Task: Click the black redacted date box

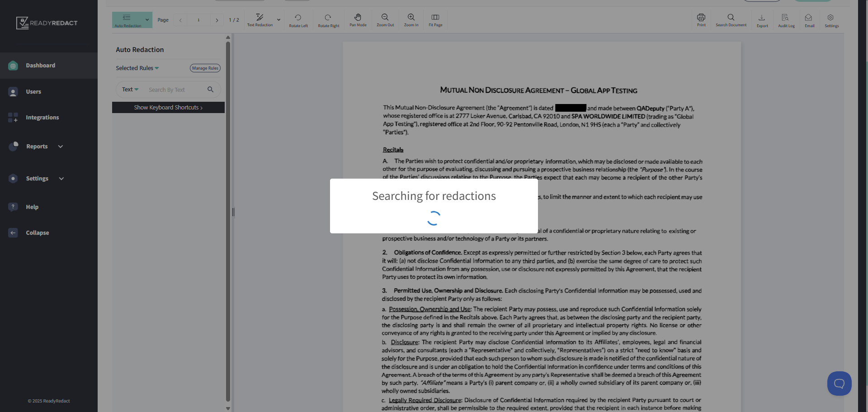Action: click(x=571, y=108)
